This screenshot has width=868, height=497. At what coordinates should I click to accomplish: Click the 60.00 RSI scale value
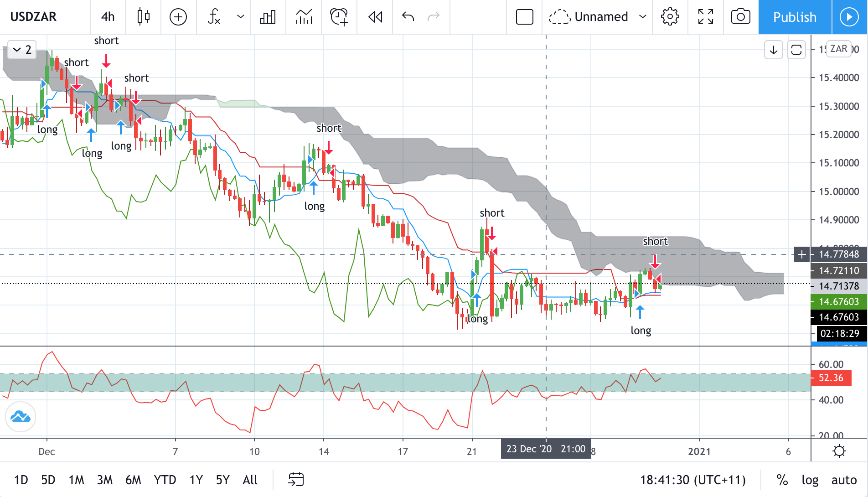click(x=831, y=364)
